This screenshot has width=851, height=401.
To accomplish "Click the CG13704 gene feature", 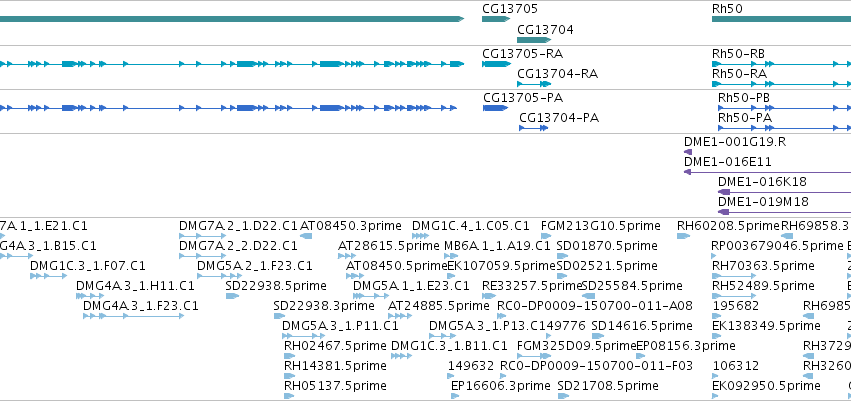I will pos(534,40).
